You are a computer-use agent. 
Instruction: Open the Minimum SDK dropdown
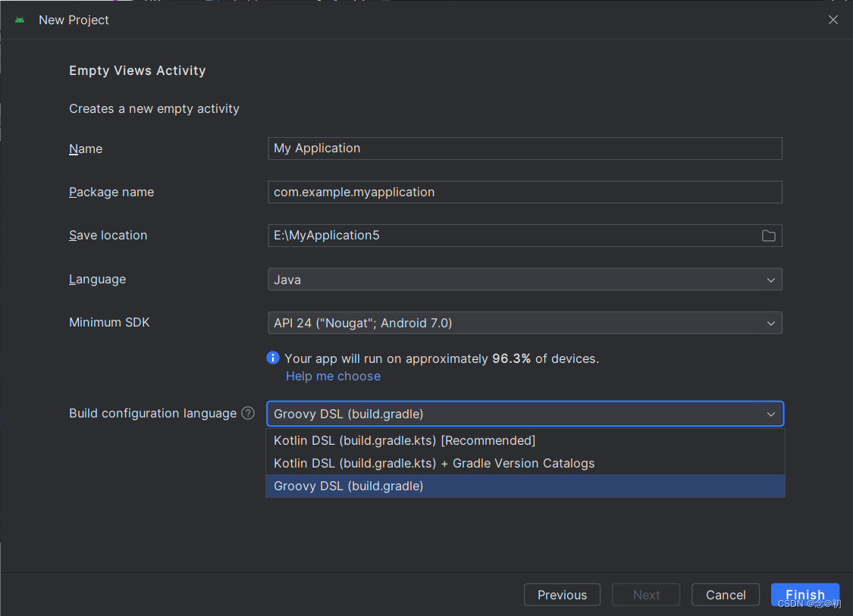pyautogui.click(x=525, y=323)
